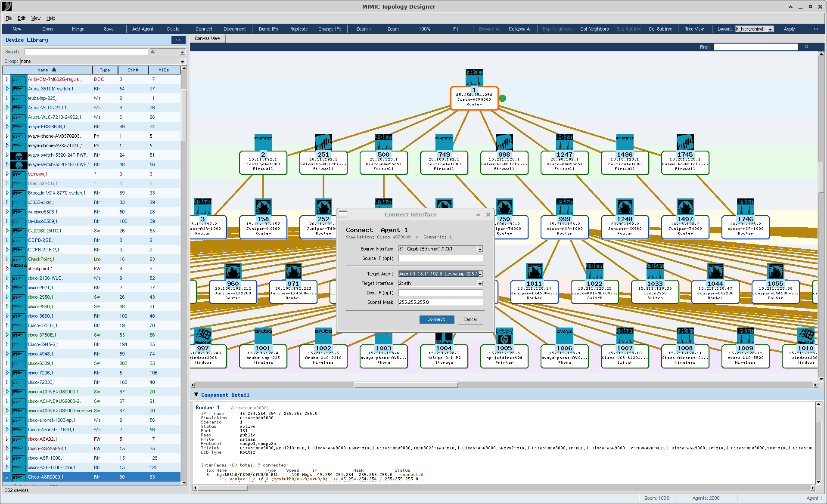Select NetApp storage node 1004 icon

pyautogui.click(x=444, y=338)
